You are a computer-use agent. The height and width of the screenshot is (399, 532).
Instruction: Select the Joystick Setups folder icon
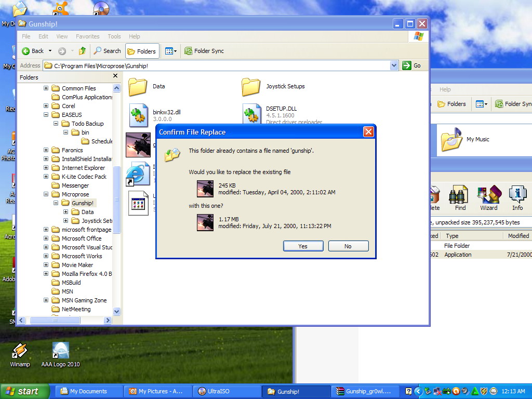tap(251, 87)
